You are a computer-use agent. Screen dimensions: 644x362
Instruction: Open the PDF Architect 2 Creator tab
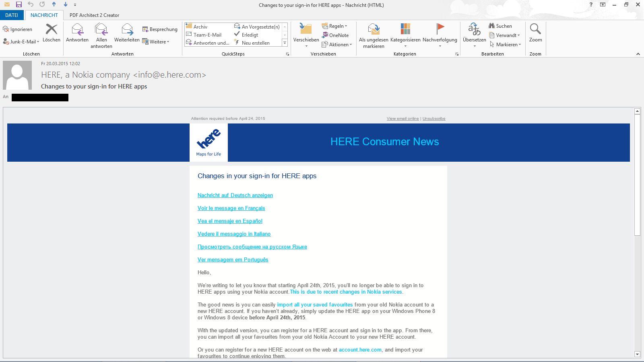click(x=94, y=15)
